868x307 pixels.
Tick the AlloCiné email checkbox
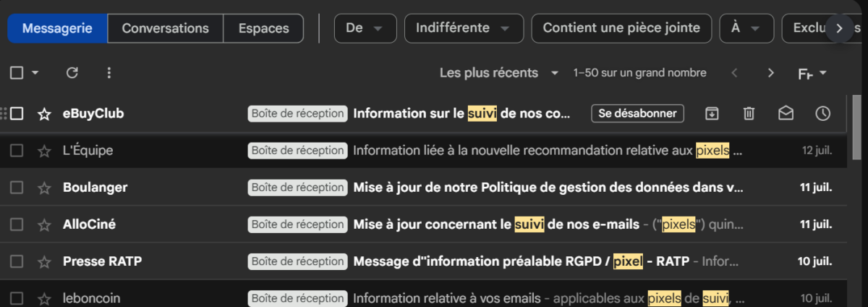click(x=17, y=224)
